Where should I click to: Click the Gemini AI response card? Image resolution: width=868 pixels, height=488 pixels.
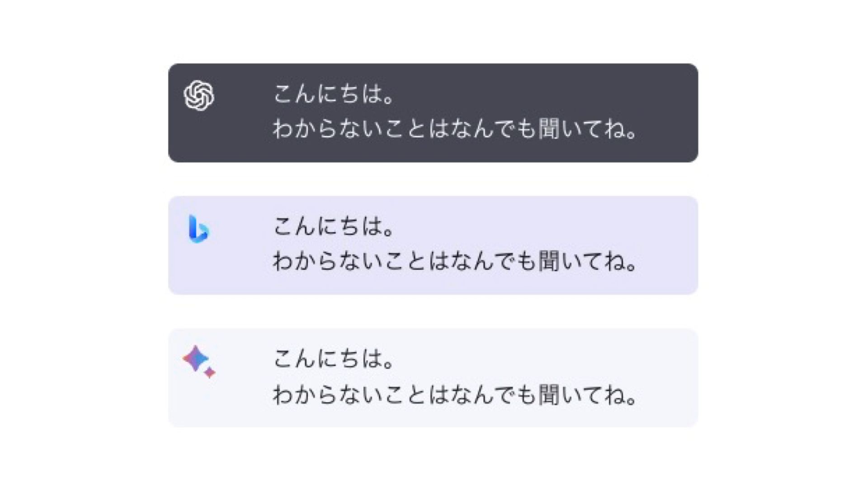click(434, 377)
